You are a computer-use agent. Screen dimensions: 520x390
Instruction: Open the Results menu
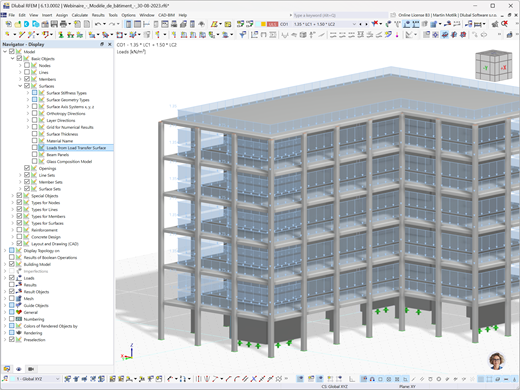[x=98, y=15]
